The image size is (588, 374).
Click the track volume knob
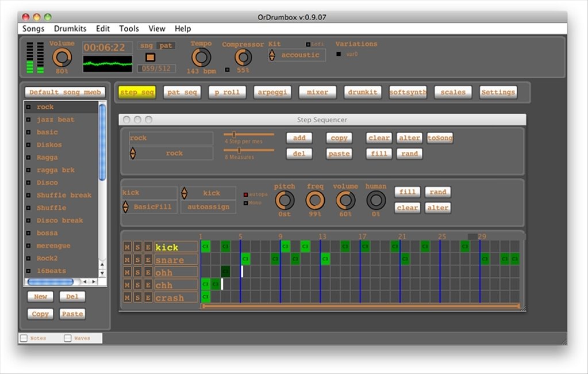(345, 200)
